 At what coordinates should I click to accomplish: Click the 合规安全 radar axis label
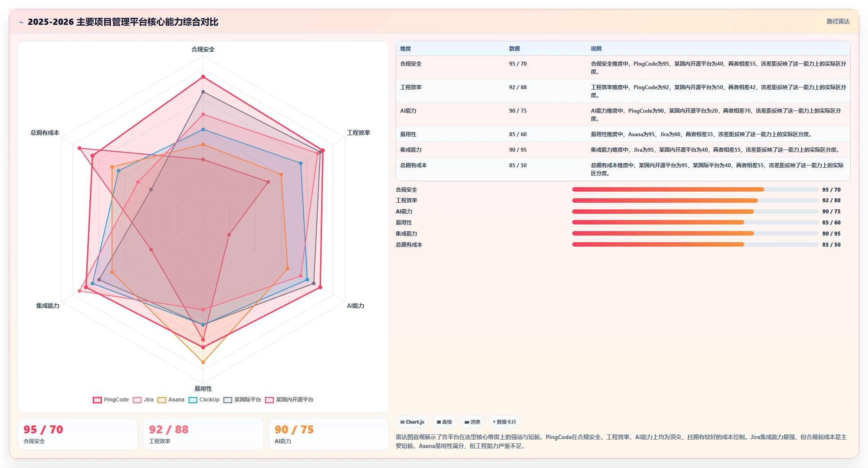[x=203, y=49]
